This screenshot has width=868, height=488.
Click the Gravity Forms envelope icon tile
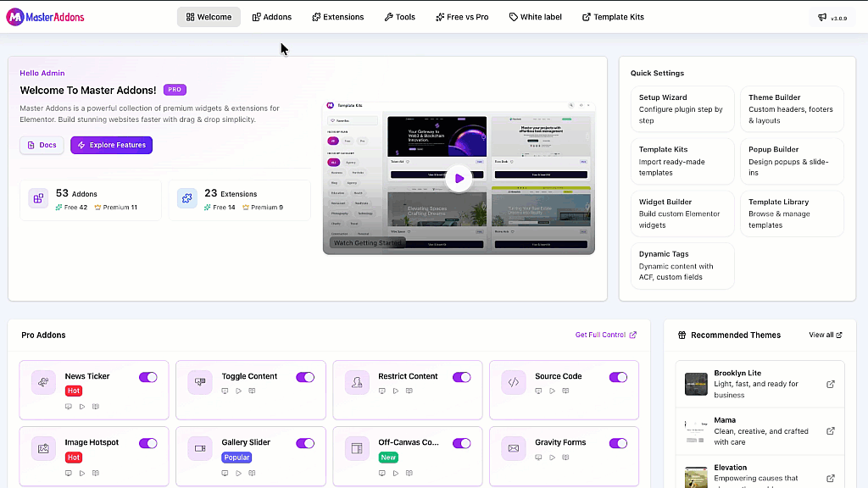tap(514, 449)
